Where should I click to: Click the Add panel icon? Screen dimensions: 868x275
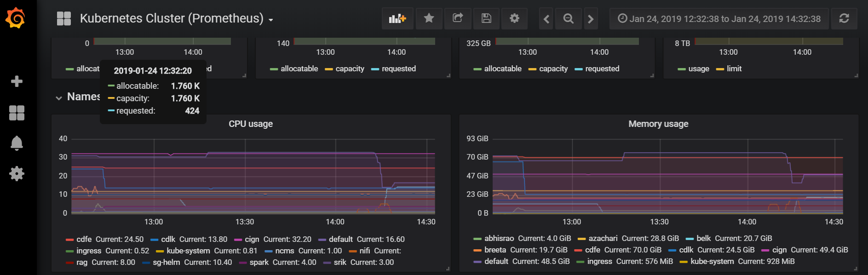(x=397, y=18)
